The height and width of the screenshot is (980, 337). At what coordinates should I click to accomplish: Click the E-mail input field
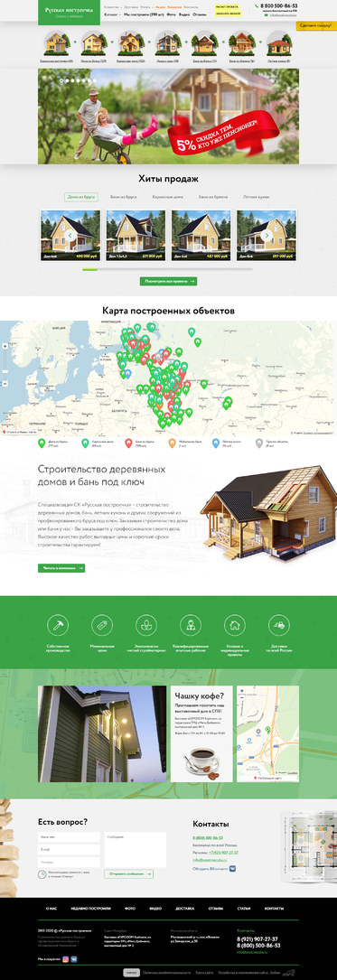69,850
